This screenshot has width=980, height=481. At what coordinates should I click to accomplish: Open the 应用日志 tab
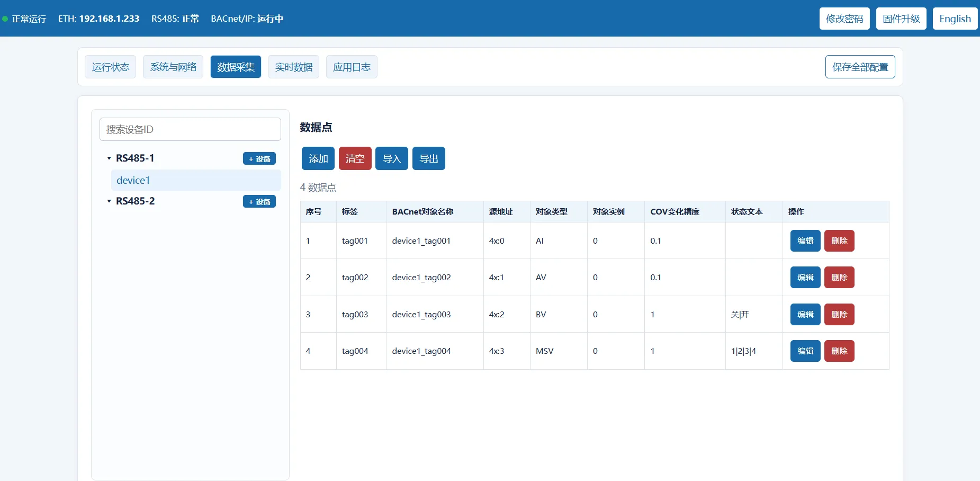point(352,67)
